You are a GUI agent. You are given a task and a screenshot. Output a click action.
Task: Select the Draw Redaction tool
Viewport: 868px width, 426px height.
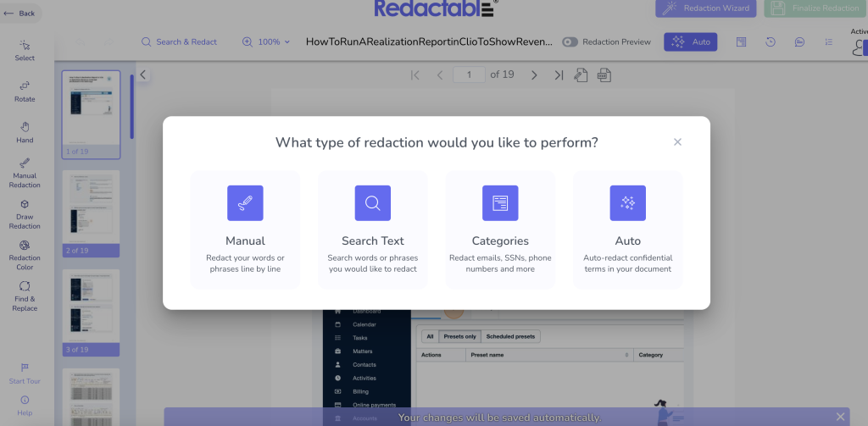point(25,215)
